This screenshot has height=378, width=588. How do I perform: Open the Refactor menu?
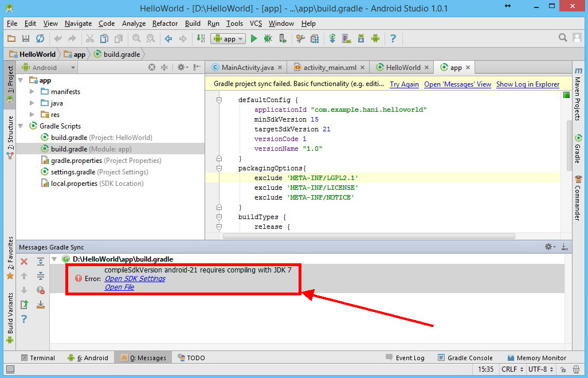[165, 24]
